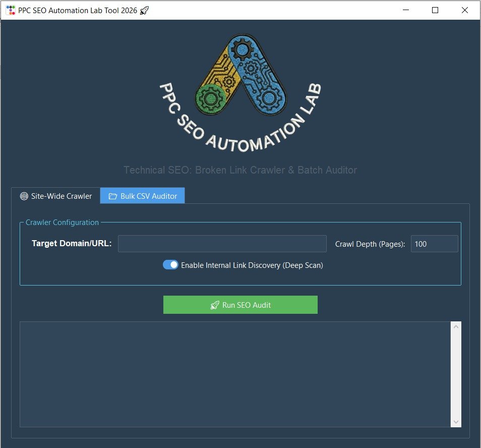Select the Site-Wide Crawler tab
This screenshot has height=448, width=481.
pyautogui.click(x=55, y=196)
